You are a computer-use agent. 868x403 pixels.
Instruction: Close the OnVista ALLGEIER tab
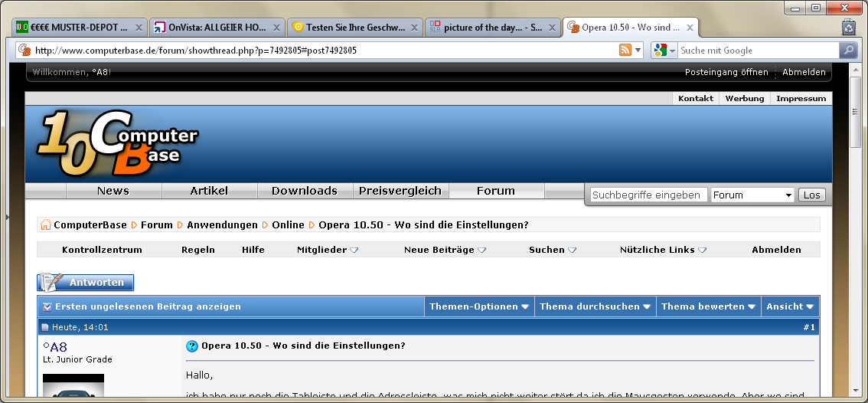click(x=276, y=27)
